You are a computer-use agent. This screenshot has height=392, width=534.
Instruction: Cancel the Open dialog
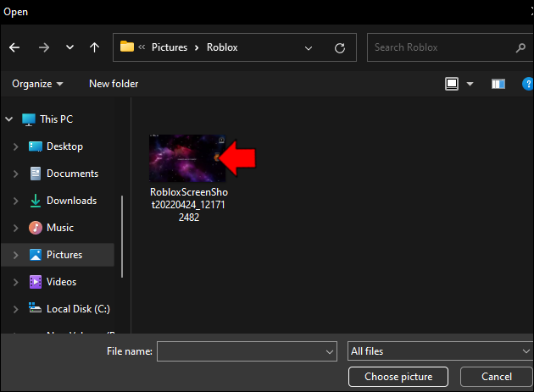point(496,377)
